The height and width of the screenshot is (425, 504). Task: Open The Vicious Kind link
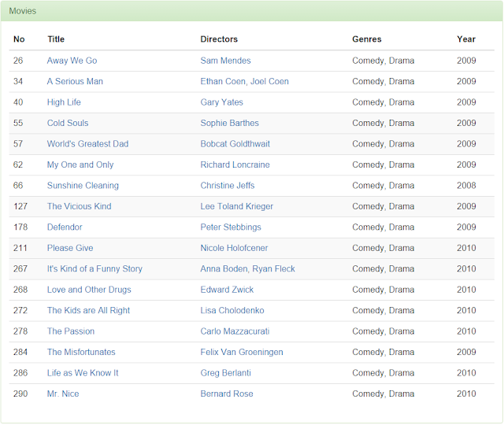79,206
